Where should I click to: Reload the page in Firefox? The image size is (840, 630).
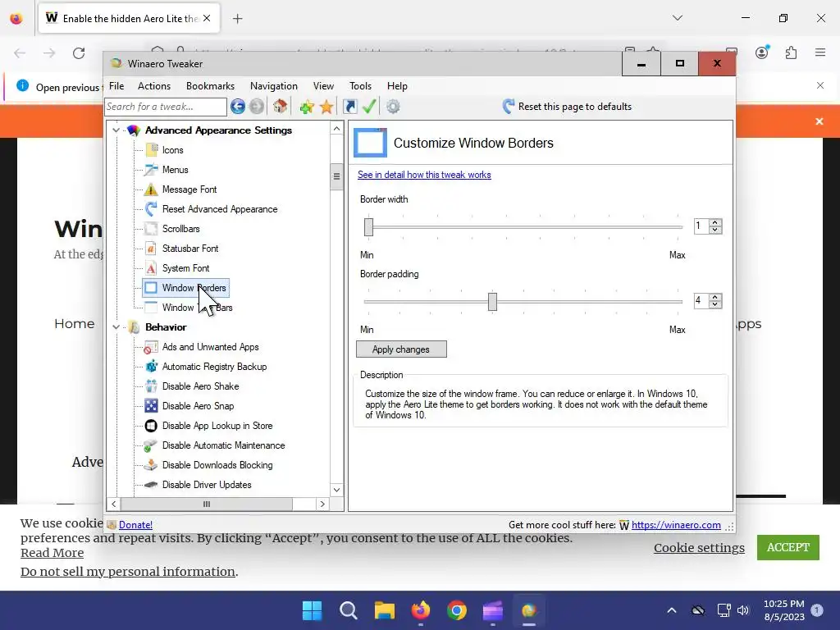pyautogui.click(x=80, y=53)
